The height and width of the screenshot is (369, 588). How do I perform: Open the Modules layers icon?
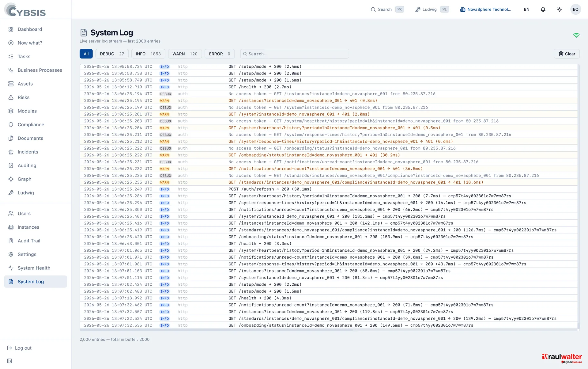11,111
